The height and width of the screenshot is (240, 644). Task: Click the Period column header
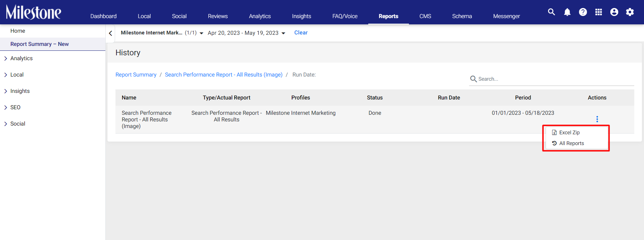coord(523,98)
